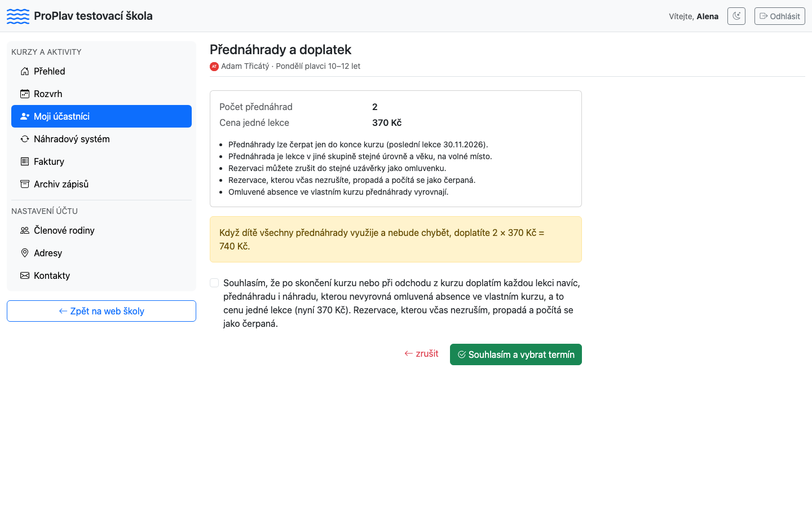Click the people icon beside Členové rodiny
812x508 pixels.
pyautogui.click(x=25, y=230)
